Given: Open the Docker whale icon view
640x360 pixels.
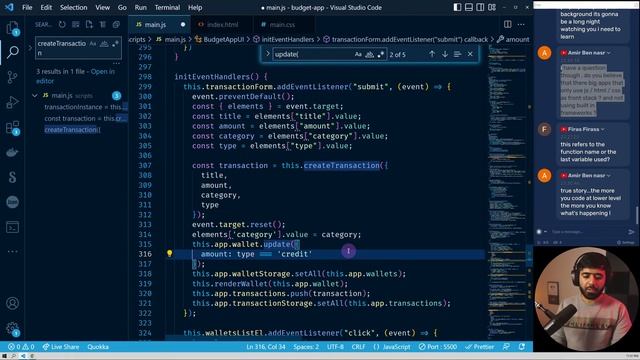Looking at the screenshot, I should coord(13,152).
